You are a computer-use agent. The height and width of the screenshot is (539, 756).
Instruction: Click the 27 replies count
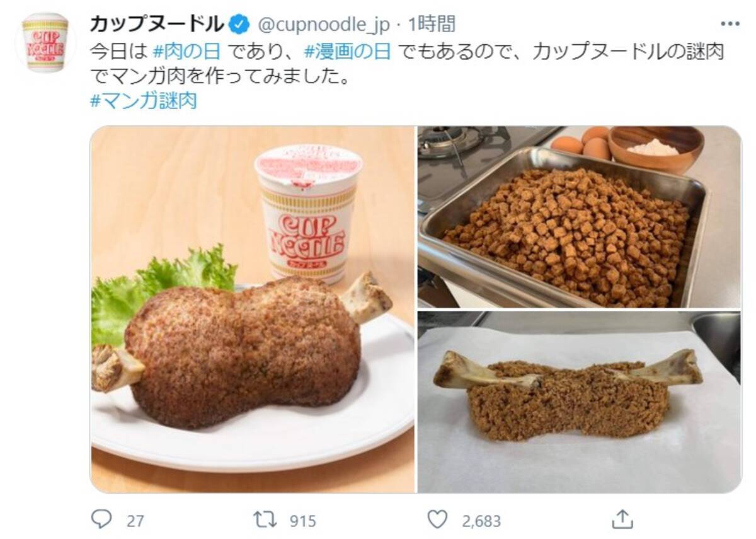click(135, 521)
